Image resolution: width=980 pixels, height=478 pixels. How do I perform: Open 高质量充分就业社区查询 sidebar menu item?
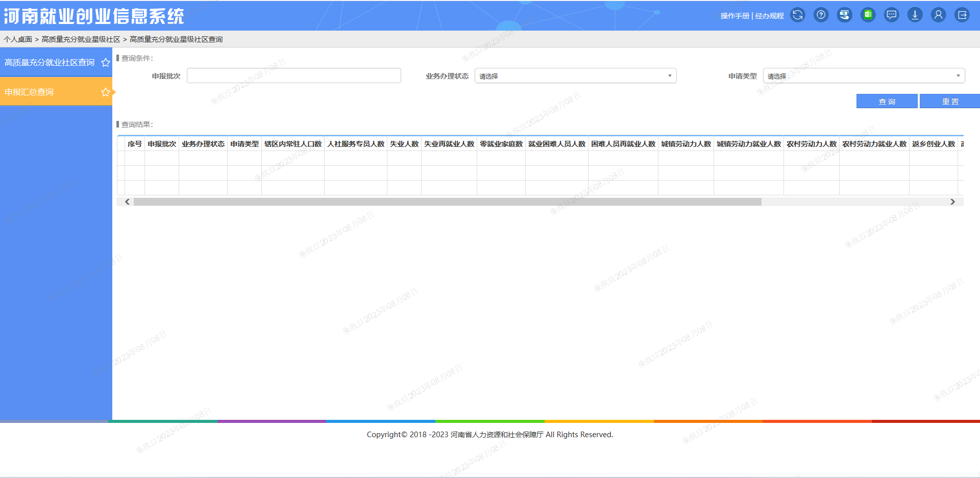tap(50, 63)
